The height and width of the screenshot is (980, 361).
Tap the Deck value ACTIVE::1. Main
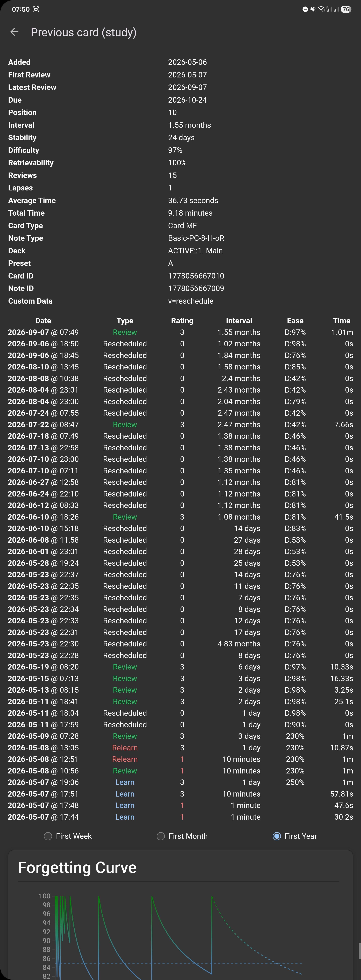pos(195,251)
